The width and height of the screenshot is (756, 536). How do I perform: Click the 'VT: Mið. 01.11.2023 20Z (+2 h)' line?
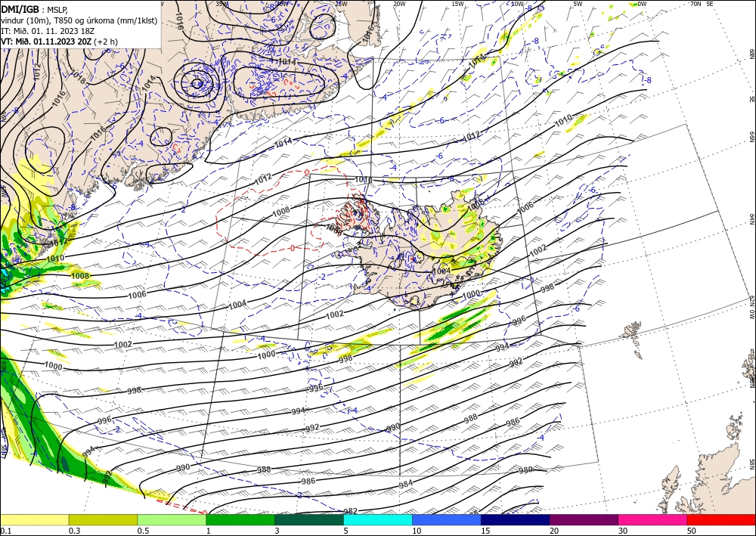59,42
